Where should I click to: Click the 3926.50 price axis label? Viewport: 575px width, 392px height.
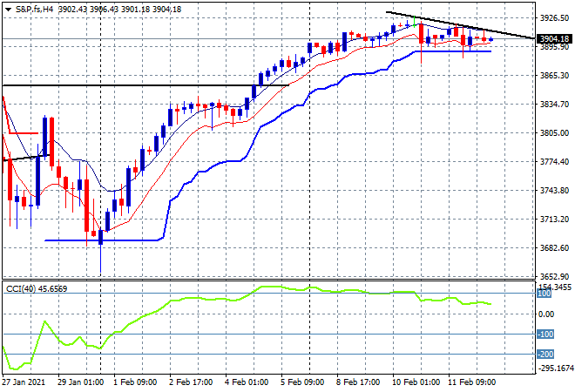click(554, 18)
